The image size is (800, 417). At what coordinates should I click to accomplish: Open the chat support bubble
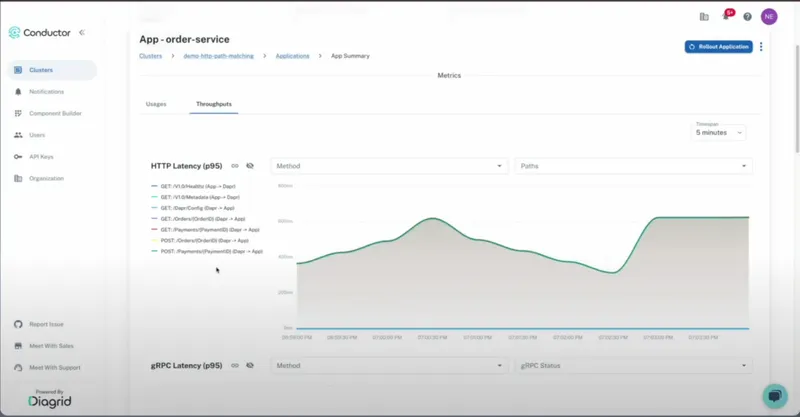(x=774, y=395)
